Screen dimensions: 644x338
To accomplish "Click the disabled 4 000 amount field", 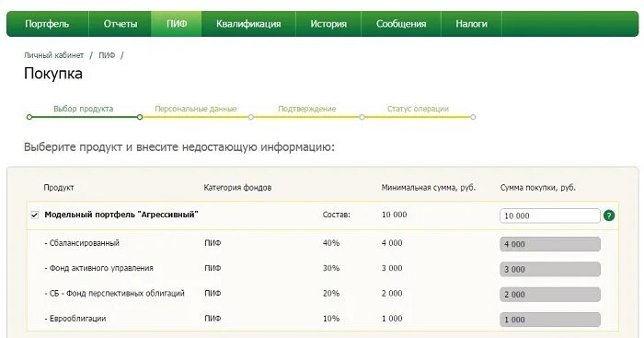I will tap(550, 244).
